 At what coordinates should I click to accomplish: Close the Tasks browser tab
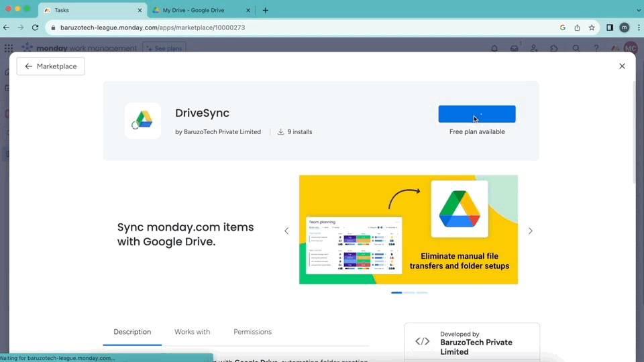pyautogui.click(x=140, y=10)
